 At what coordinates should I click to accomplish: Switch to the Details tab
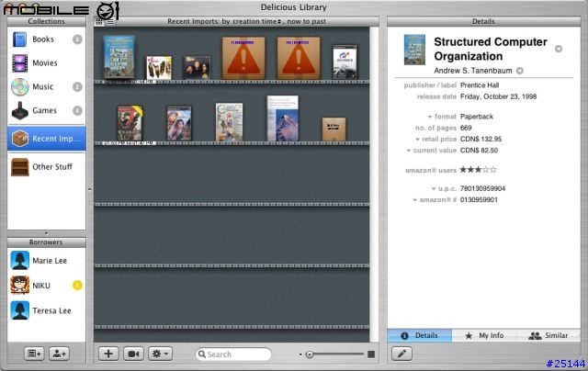(420, 335)
